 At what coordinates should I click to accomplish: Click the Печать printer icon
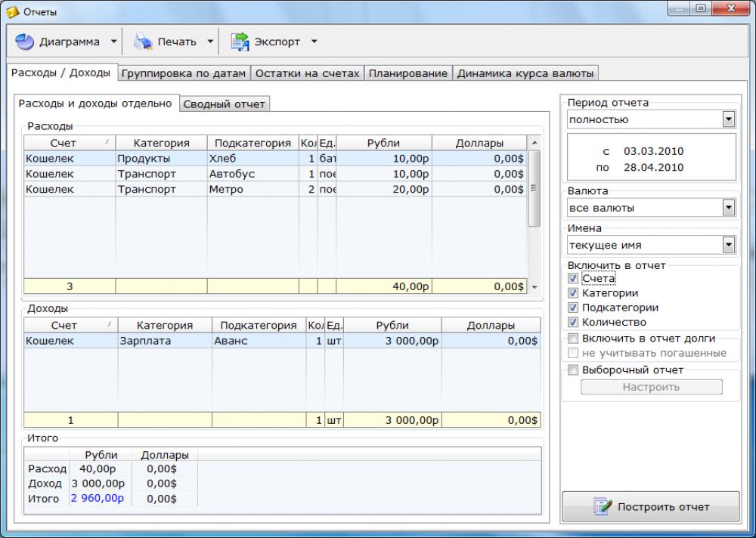tap(141, 41)
